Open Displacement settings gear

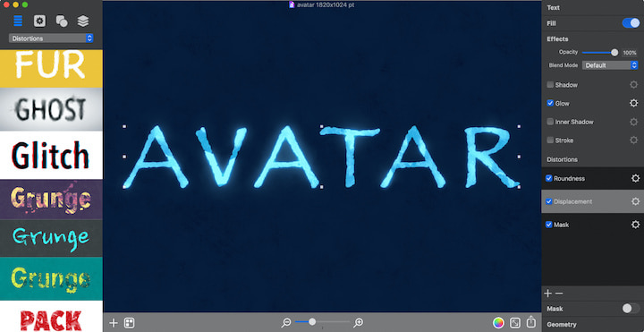point(635,201)
